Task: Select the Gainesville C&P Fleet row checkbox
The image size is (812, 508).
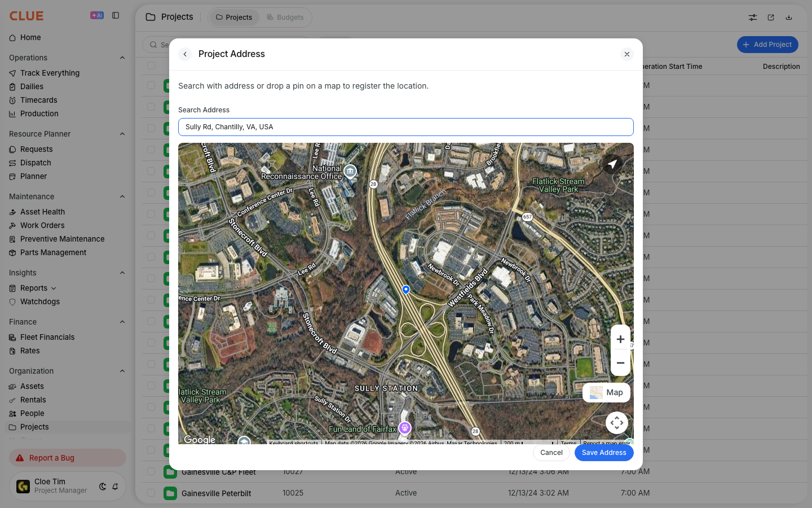Action: (151, 471)
